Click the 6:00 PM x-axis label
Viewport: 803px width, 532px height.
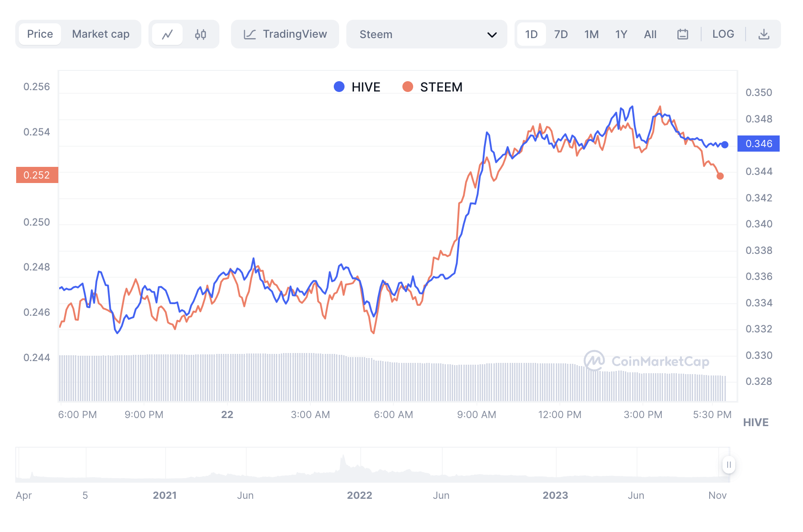tap(77, 414)
